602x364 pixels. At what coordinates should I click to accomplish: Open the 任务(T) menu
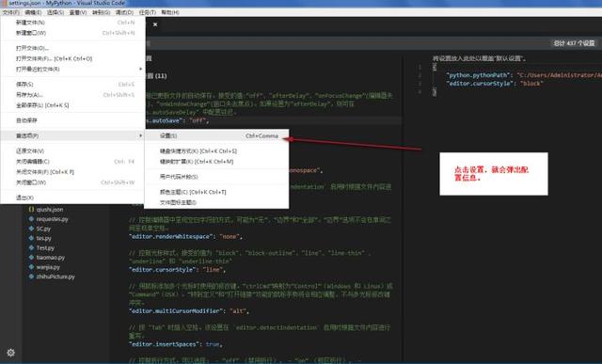(148, 12)
